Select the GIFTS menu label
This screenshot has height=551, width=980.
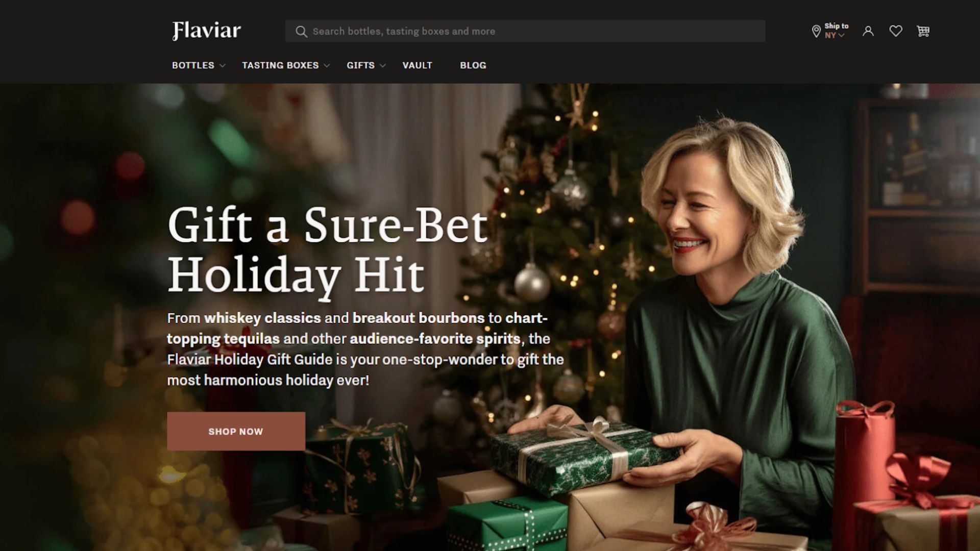point(360,65)
